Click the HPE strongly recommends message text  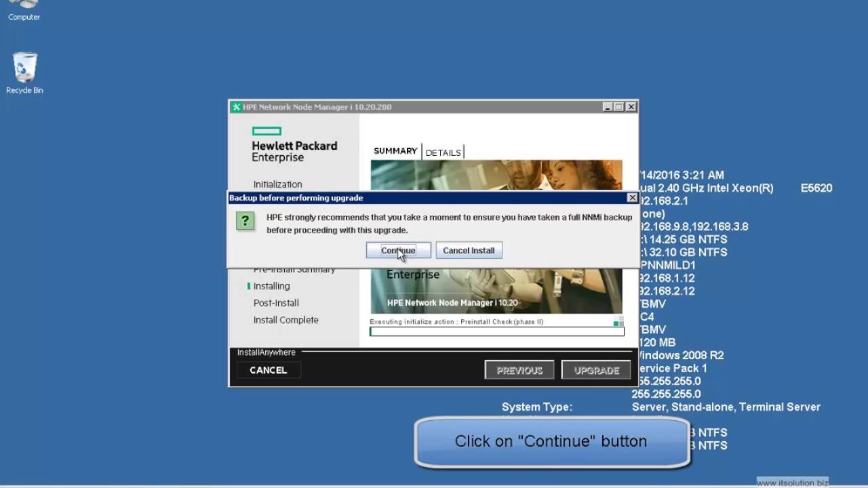click(449, 224)
